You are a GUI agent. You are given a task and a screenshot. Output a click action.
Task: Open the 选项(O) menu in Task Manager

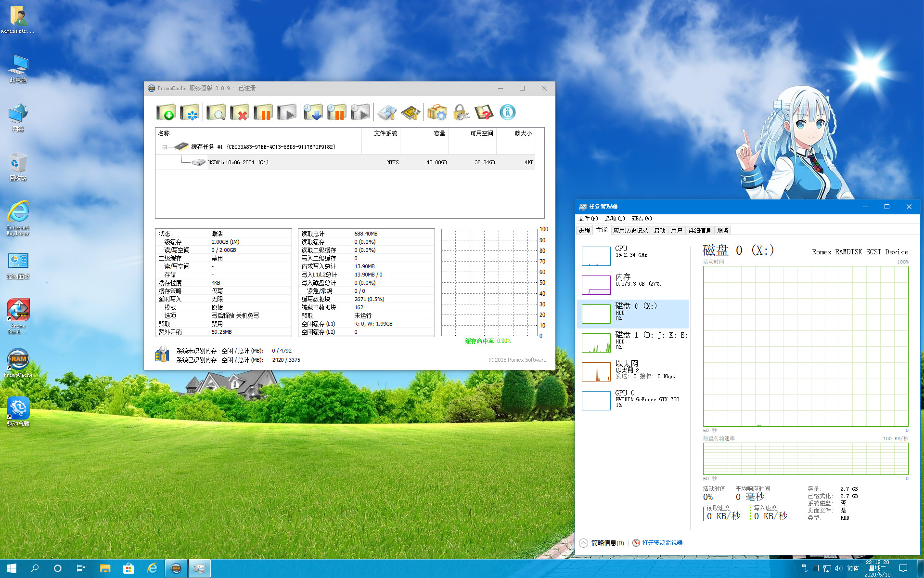point(615,219)
